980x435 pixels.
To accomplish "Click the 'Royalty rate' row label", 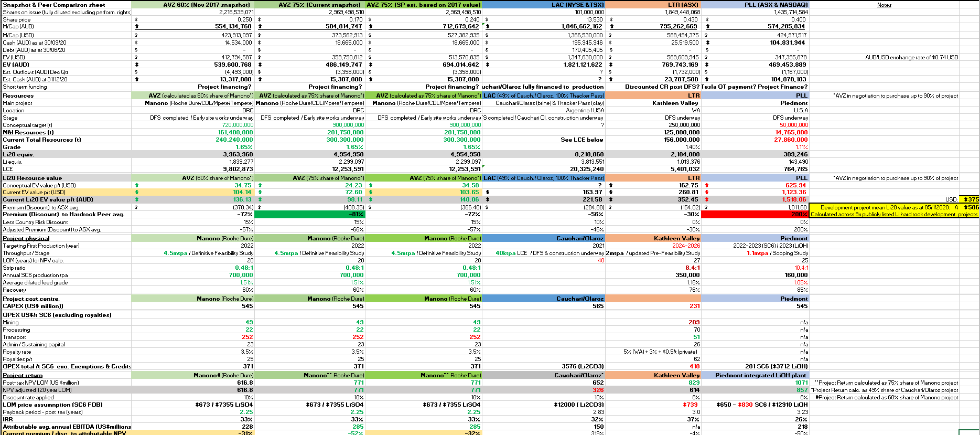I will 17,352.
